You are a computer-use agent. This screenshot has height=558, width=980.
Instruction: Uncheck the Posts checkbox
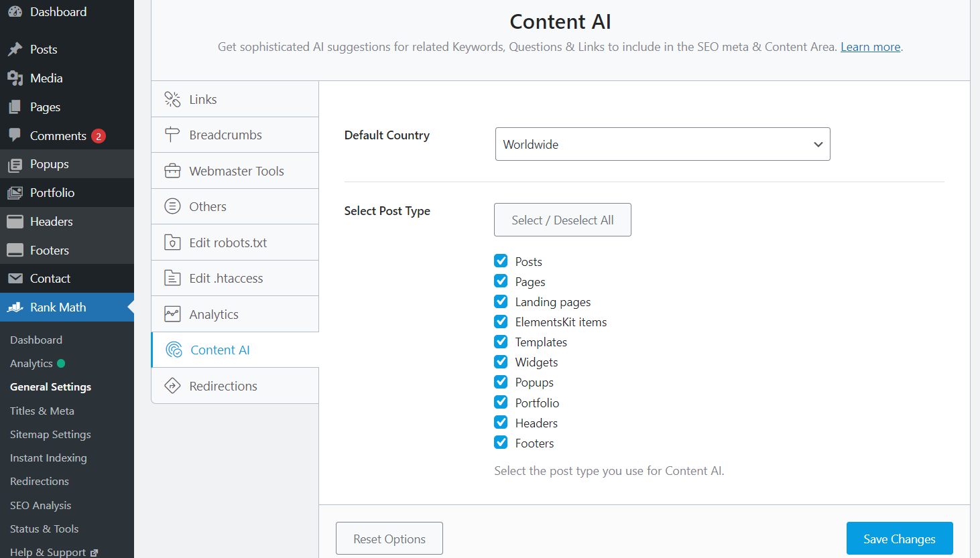click(501, 261)
